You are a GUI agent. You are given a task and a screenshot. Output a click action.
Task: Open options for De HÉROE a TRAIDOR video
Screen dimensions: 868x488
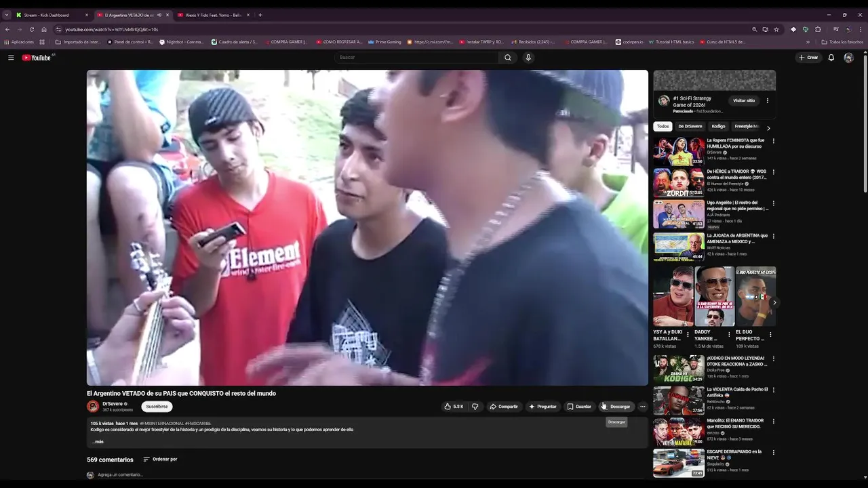coord(774,172)
